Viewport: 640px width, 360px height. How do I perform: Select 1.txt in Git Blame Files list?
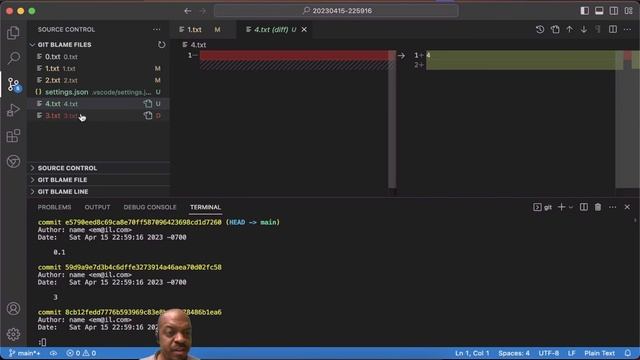(99, 69)
